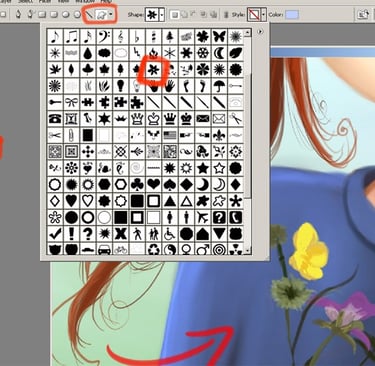Select the Custom Shape tool icon
The height and width of the screenshot is (366, 375).
101,15
